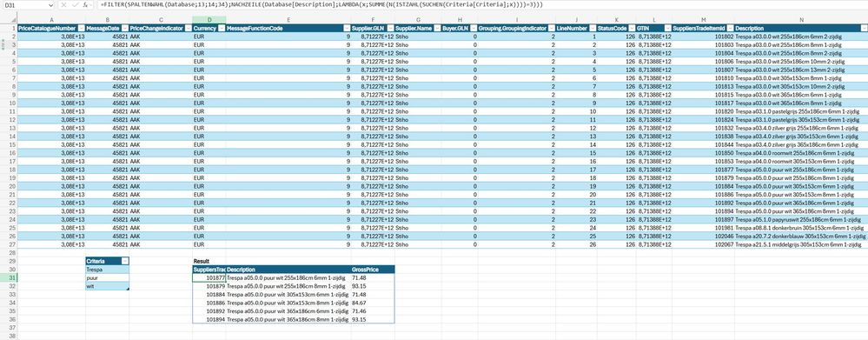Open the Buyer.GLN filter dropdown
The height and width of the screenshot is (340, 868).
tap(473, 28)
